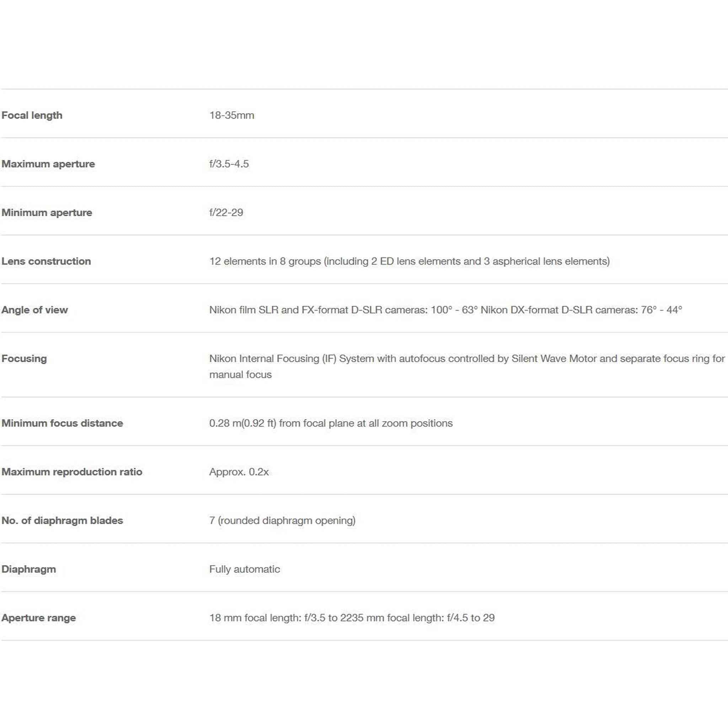The width and height of the screenshot is (728, 728).
Task: Click the Angle of view label
Action: [35, 310]
